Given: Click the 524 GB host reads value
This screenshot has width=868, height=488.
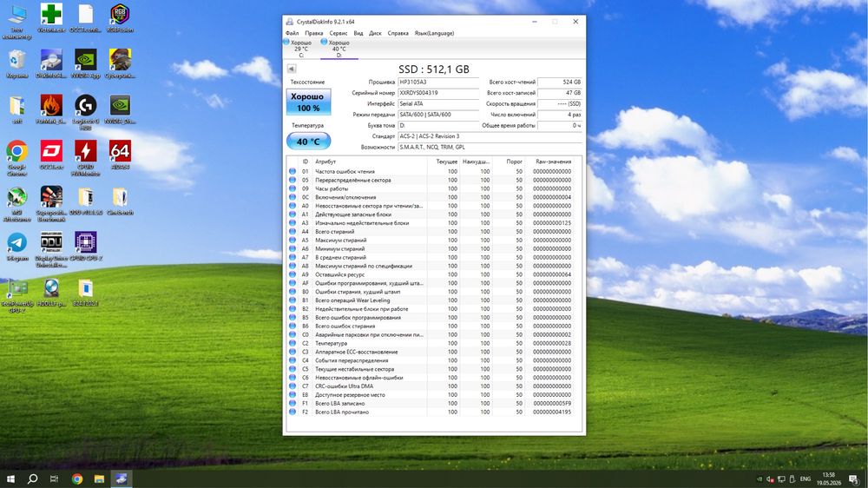Looking at the screenshot, I should click(560, 82).
